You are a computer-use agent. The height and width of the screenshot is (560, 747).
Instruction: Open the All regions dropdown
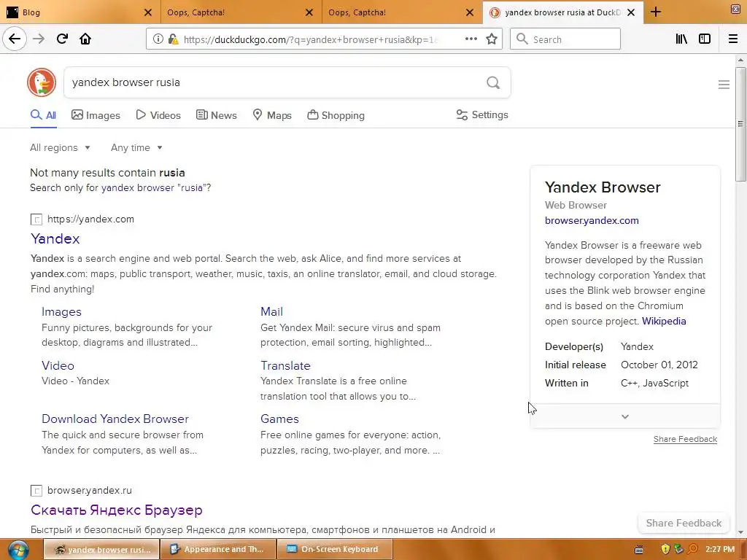[60, 147]
